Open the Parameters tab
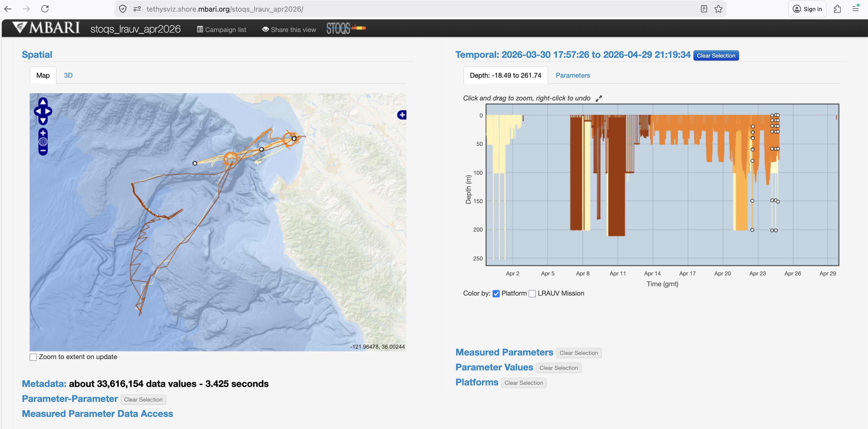The image size is (868, 429). 573,76
